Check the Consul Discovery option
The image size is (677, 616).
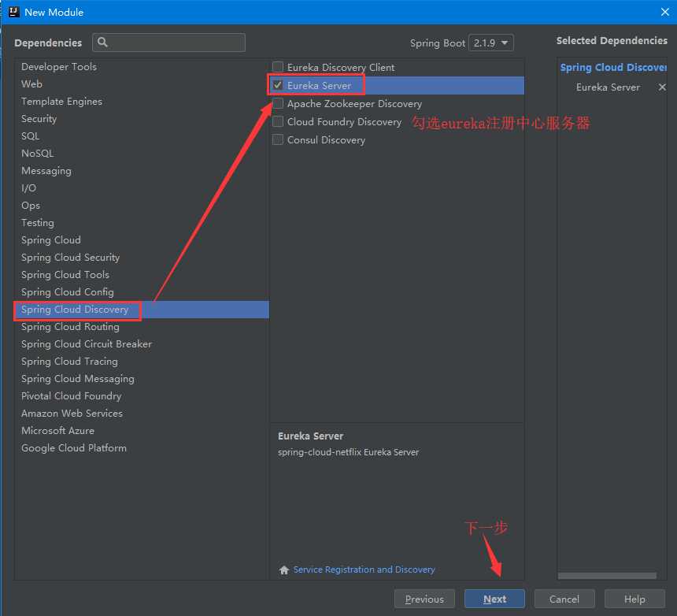click(x=278, y=139)
